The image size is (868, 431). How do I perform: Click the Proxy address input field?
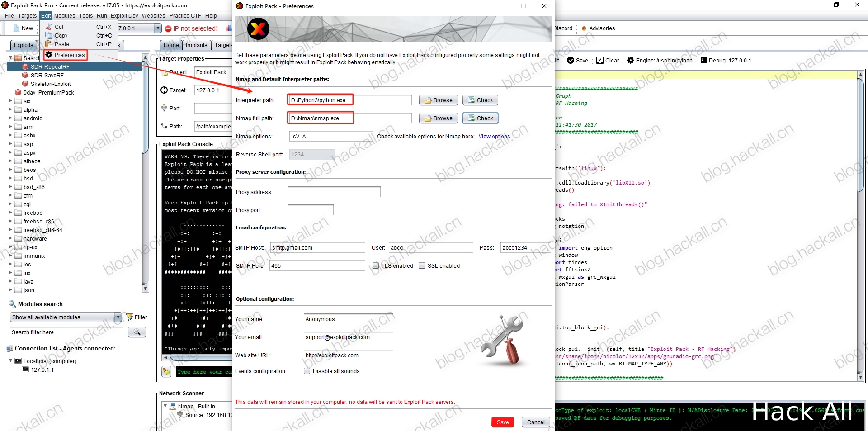click(x=334, y=192)
